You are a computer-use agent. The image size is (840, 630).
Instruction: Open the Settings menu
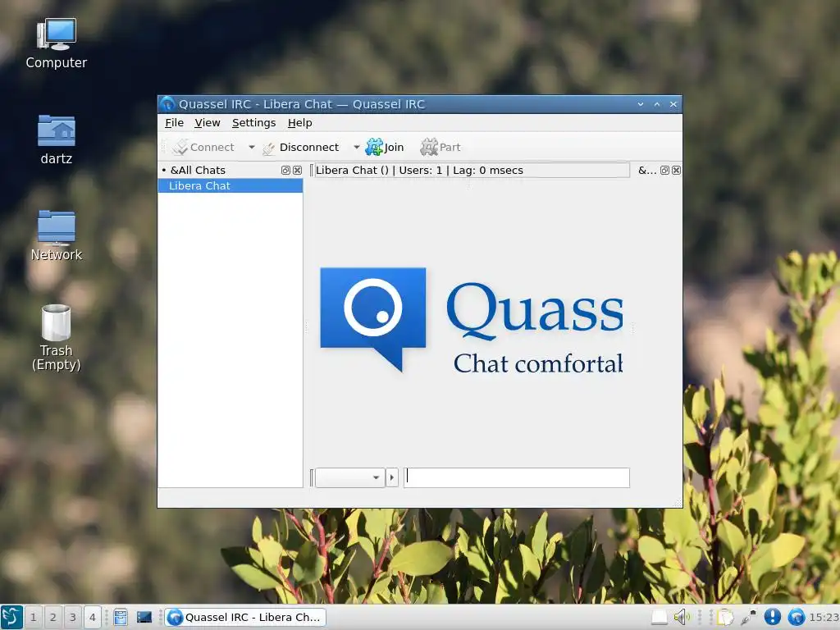click(x=254, y=123)
